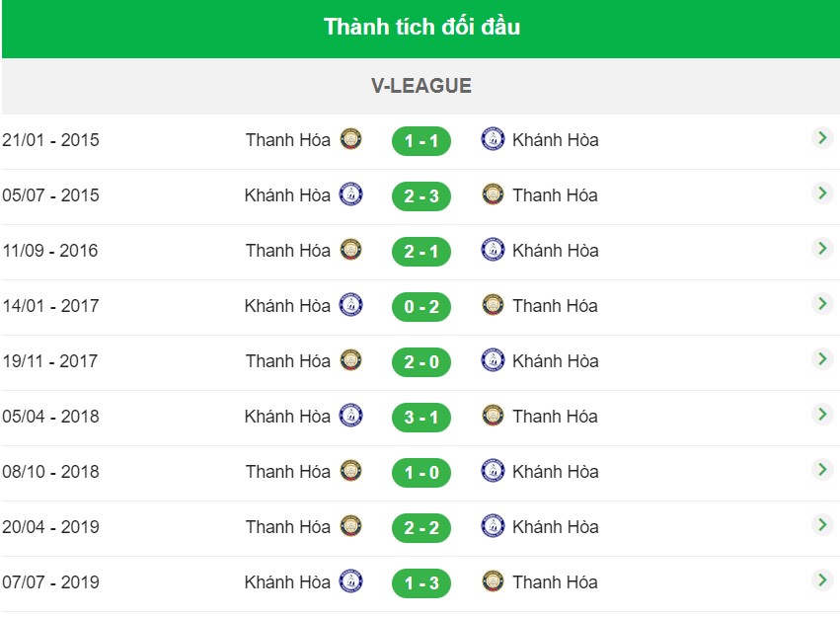Viewport: 840px width, 617px height.
Task: Click Thanh Hóa crest in 07/07 - 2019 row
Action: (x=493, y=581)
